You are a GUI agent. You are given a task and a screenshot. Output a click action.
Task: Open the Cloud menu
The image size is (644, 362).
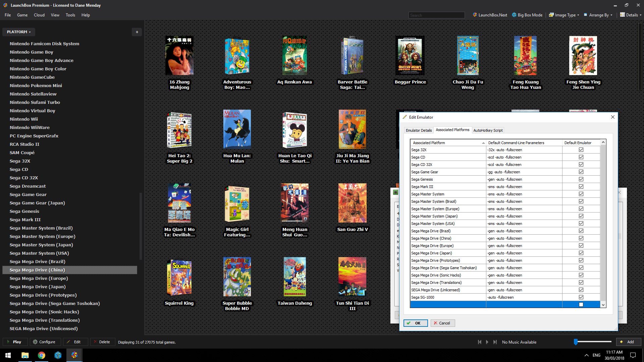pyautogui.click(x=39, y=15)
